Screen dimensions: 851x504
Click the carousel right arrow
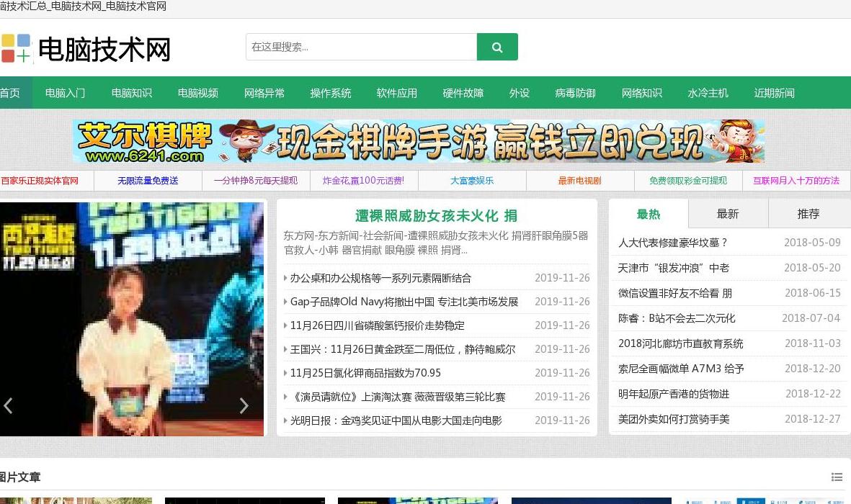(244, 405)
